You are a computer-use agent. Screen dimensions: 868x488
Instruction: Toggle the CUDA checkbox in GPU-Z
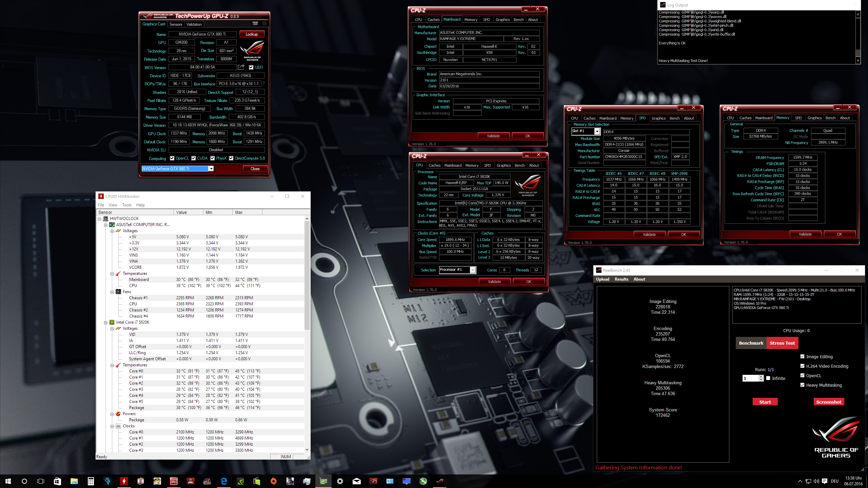click(x=194, y=158)
